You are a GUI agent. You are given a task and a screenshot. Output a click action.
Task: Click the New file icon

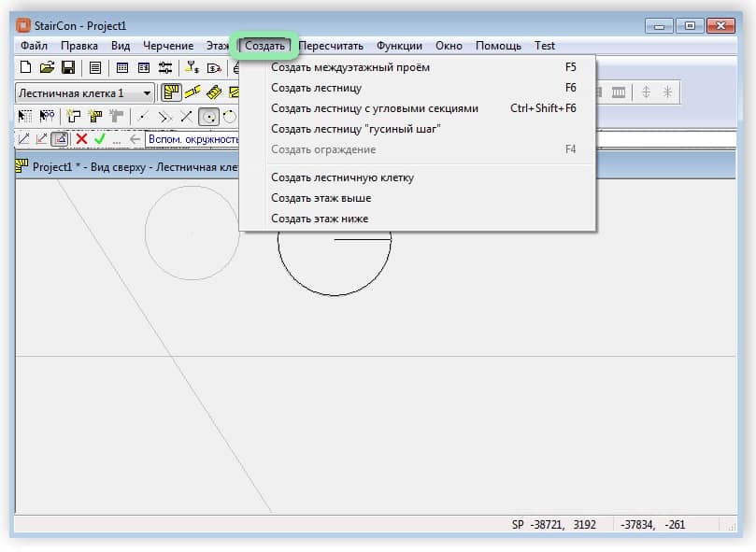click(25, 67)
